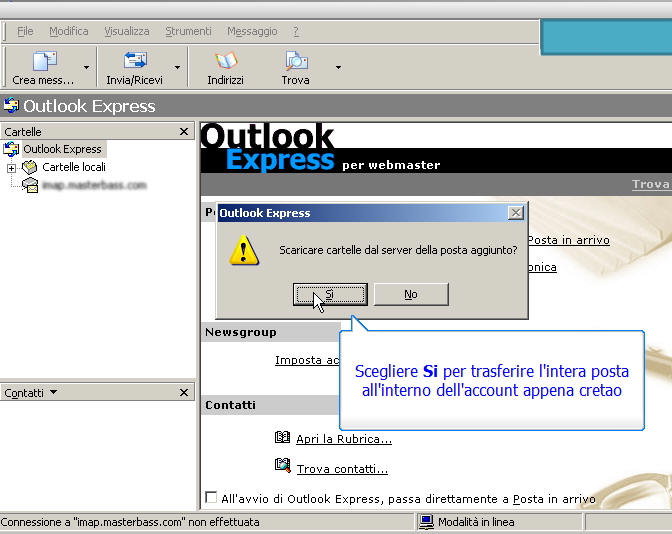Click the partially hidden link ending 'onica'
The image size is (672, 534).
coord(542,267)
